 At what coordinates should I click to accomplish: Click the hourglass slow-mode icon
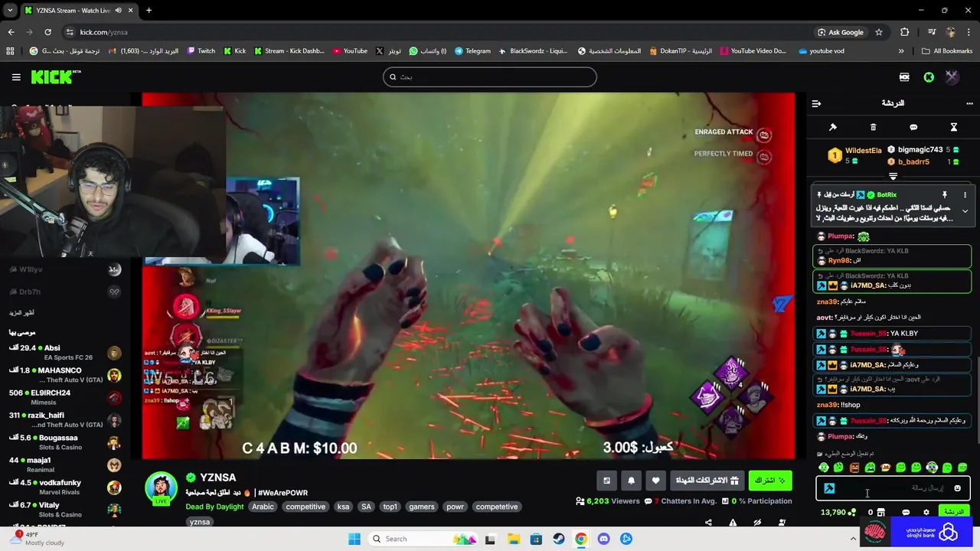[x=954, y=127]
